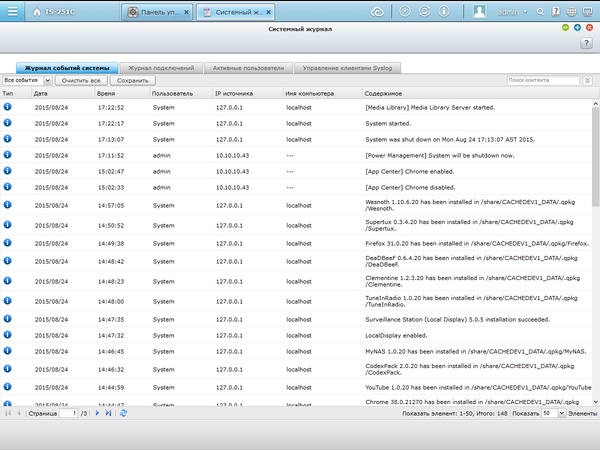Viewport: 600px width, 450px height.
Task: Click info icon of Media Library event
Action: 8,106
